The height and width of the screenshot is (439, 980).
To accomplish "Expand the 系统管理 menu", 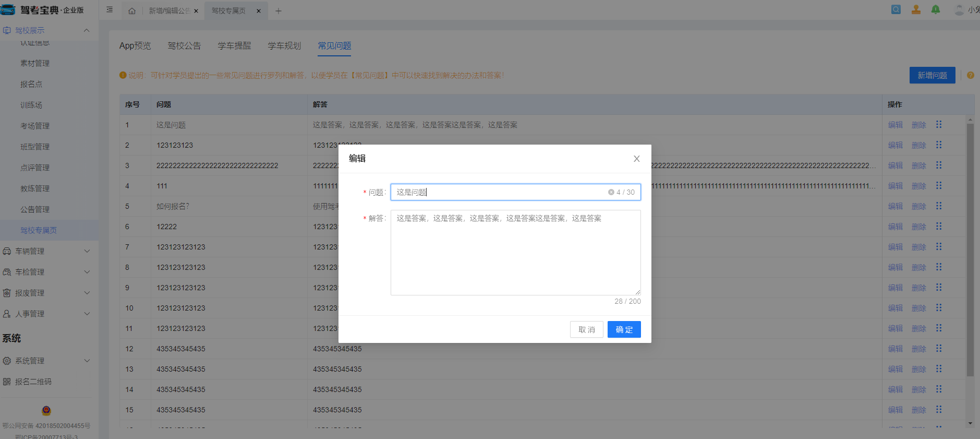I will click(87, 361).
